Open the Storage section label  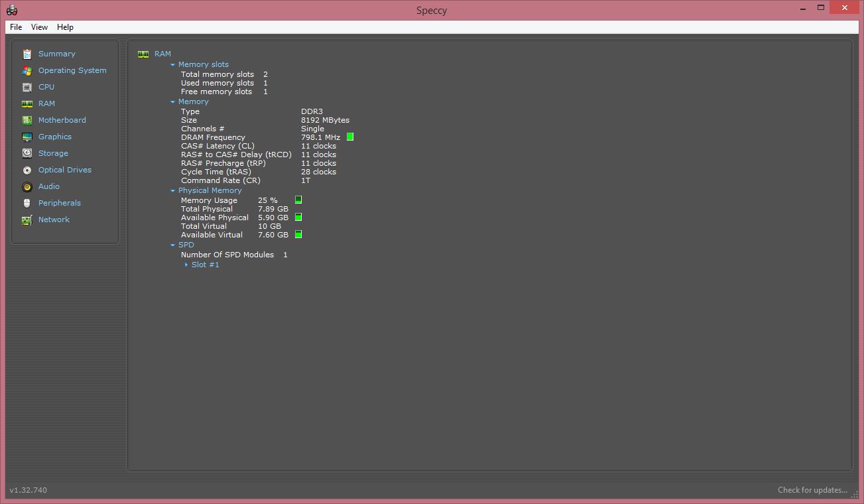pyautogui.click(x=53, y=153)
